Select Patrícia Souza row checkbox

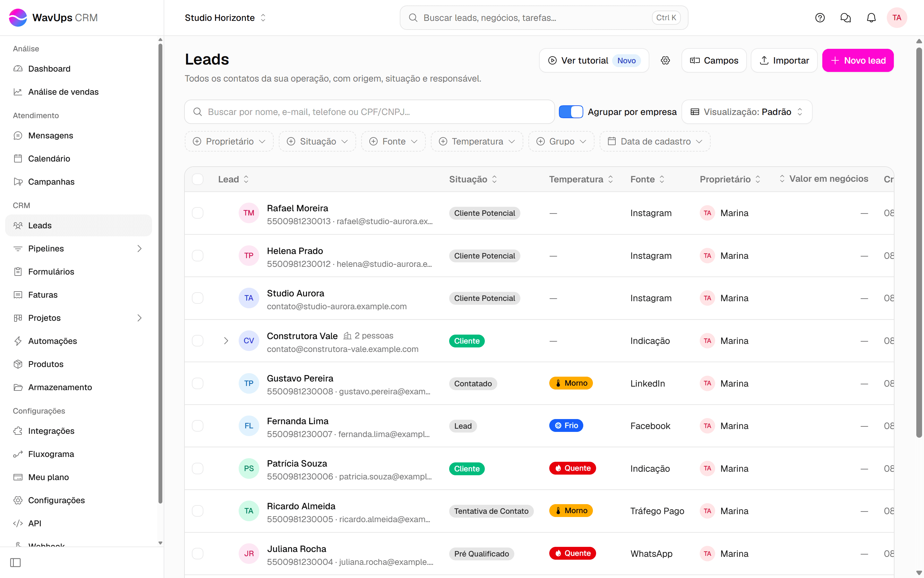(197, 468)
